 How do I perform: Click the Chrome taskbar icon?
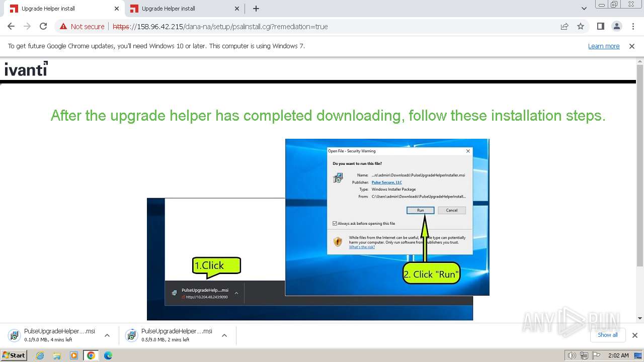[91, 355]
